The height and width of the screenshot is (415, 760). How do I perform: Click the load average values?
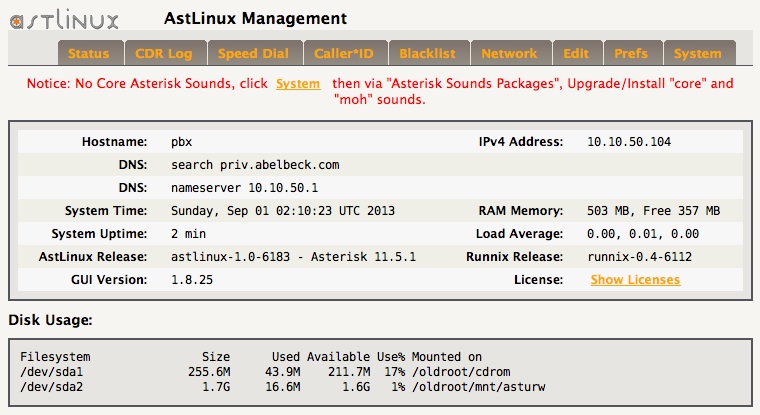pos(643,234)
